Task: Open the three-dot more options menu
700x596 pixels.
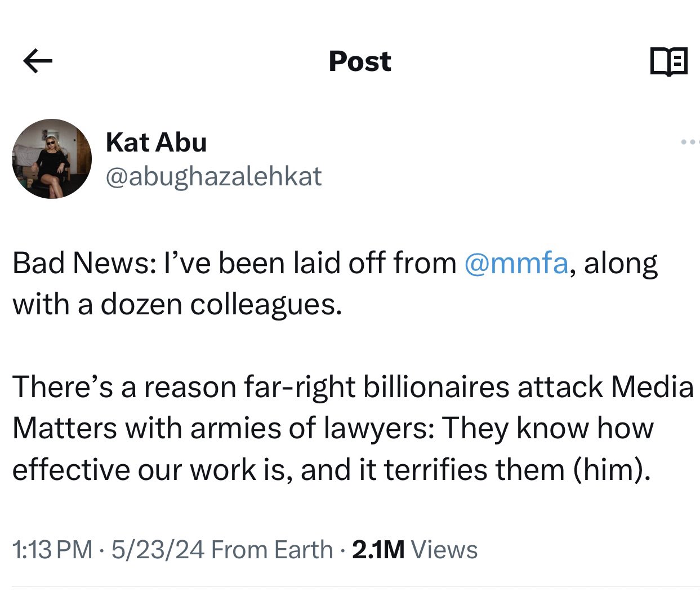Action: (x=689, y=142)
